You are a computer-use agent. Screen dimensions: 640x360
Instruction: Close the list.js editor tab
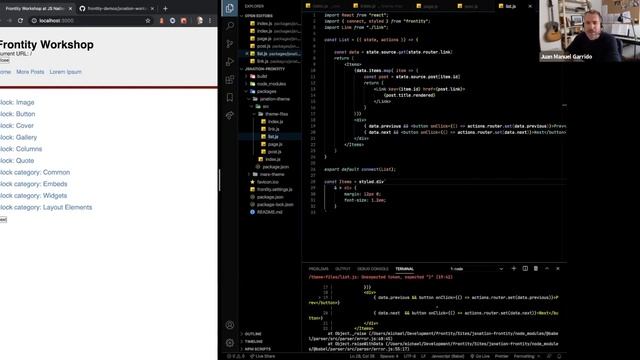point(530,6)
